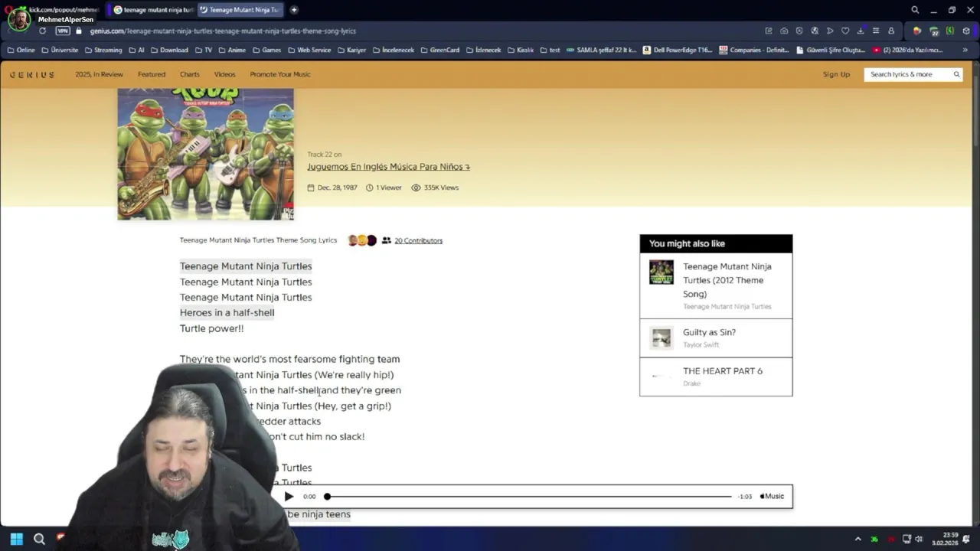
Task: Open the Windows Start menu
Action: pos(16,539)
